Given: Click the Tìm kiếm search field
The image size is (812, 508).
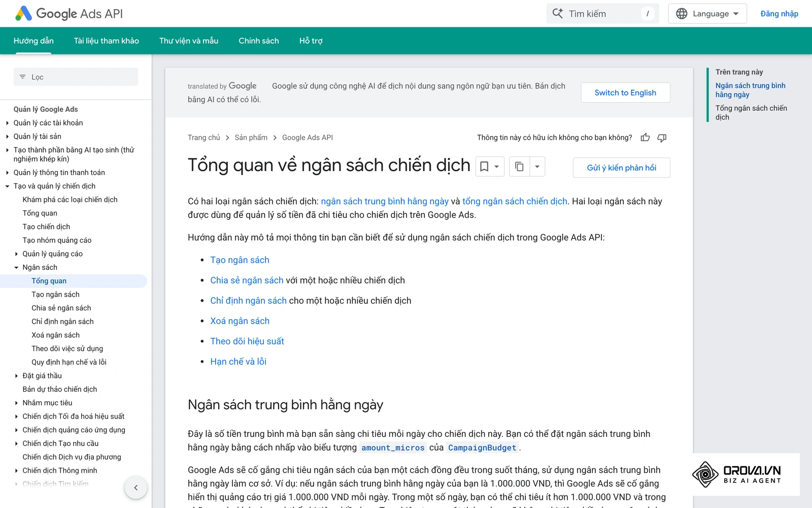Looking at the screenshot, I should (x=602, y=14).
